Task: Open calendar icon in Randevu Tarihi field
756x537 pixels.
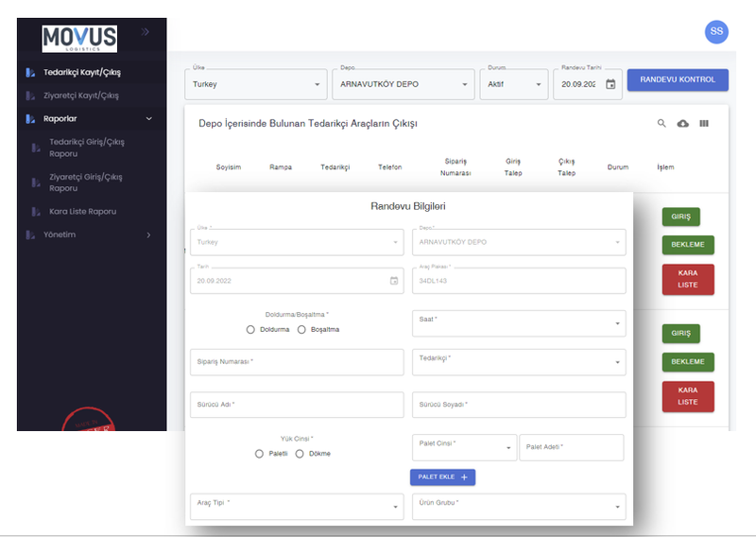Action: [x=610, y=84]
